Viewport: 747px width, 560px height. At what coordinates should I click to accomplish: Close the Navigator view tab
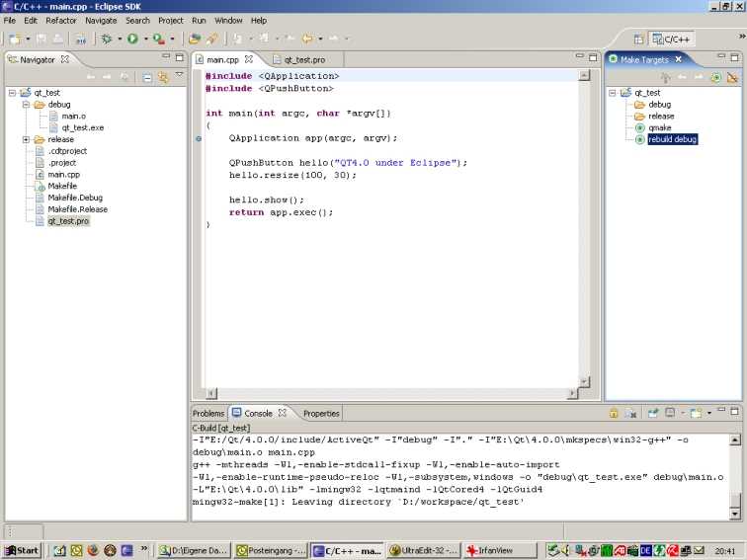(65, 59)
